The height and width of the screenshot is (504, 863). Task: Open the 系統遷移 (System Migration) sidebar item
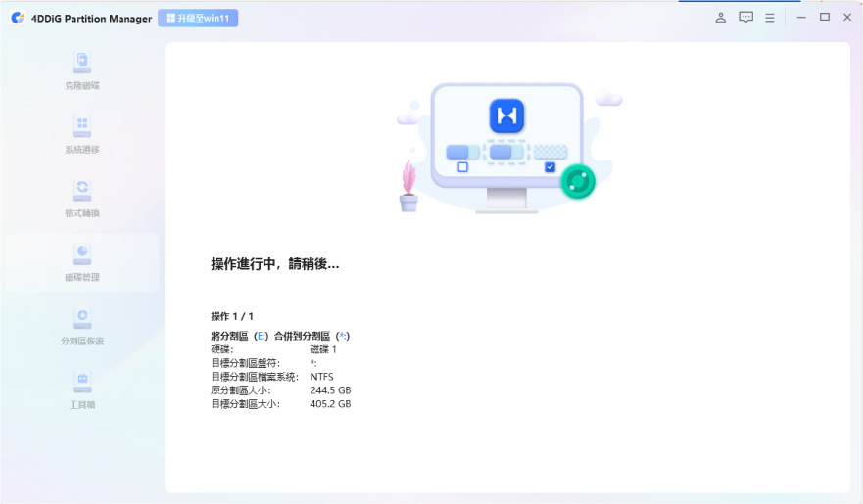[x=82, y=135]
